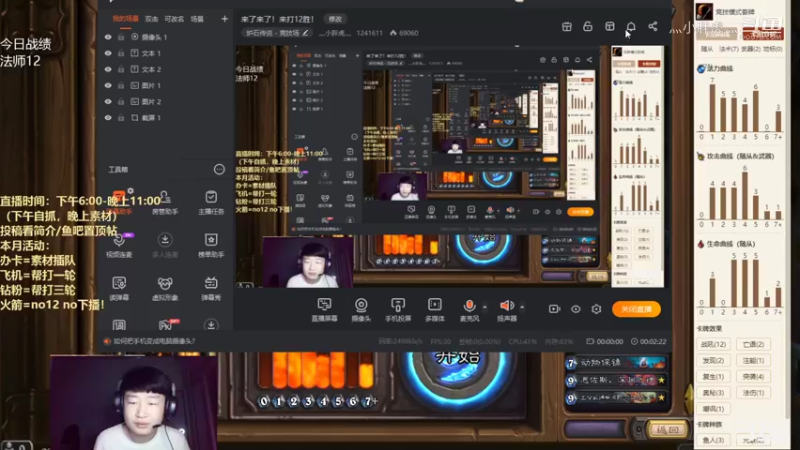800x450 pixels.
Task: Switch to 我的场景 scene tab
Action: click(x=126, y=19)
